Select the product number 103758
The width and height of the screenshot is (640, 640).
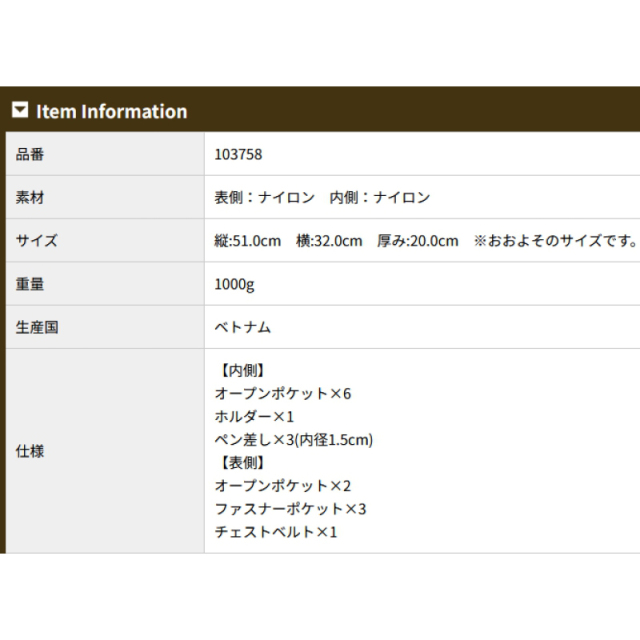(238, 154)
